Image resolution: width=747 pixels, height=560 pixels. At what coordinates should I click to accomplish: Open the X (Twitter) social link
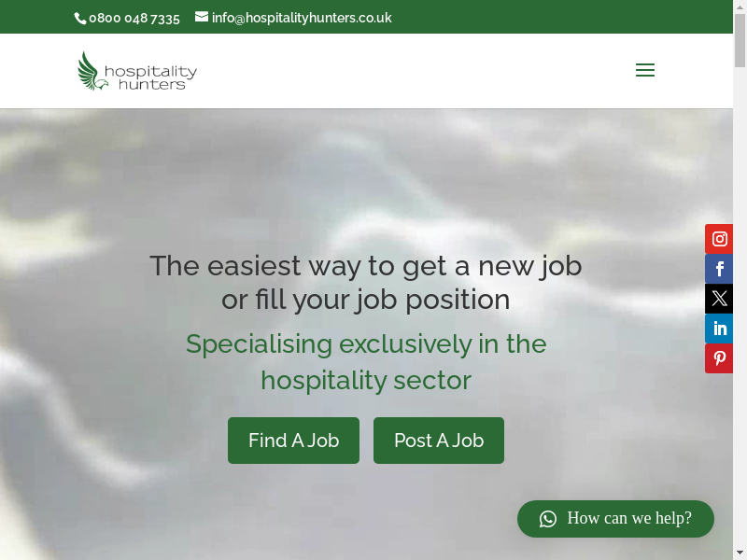click(719, 299)
